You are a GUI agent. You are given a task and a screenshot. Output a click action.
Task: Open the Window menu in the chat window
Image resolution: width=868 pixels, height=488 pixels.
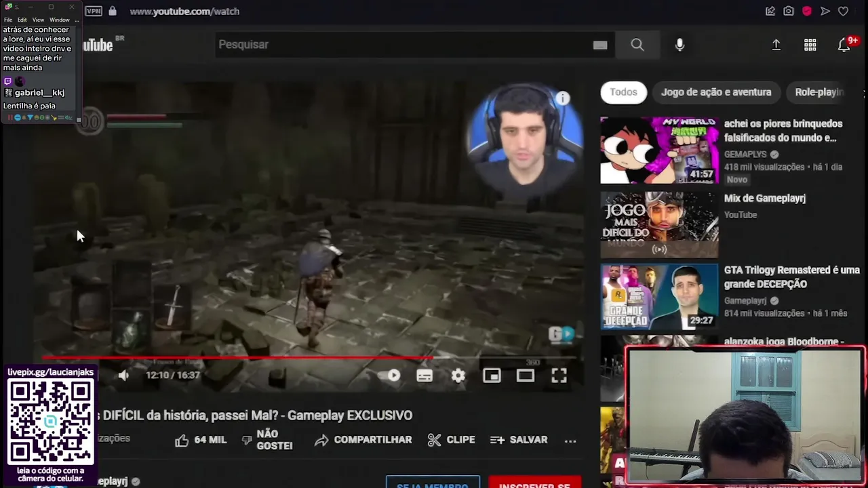click(60, 20)
